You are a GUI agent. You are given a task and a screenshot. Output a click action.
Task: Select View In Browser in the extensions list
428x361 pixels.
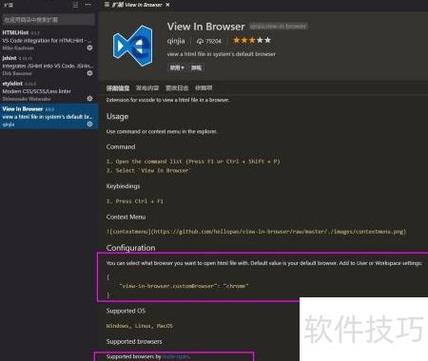coord(49,116)
